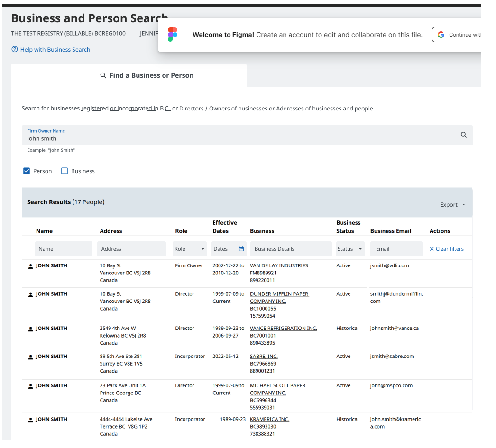Click the person icon beside the first JOHN SMITH

[x=30, y=265]
